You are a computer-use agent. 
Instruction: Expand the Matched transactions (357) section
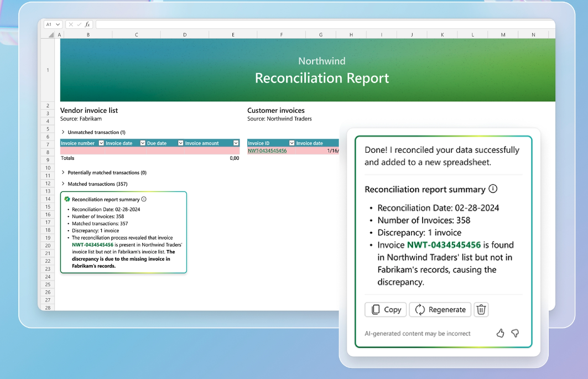[63, 184]
